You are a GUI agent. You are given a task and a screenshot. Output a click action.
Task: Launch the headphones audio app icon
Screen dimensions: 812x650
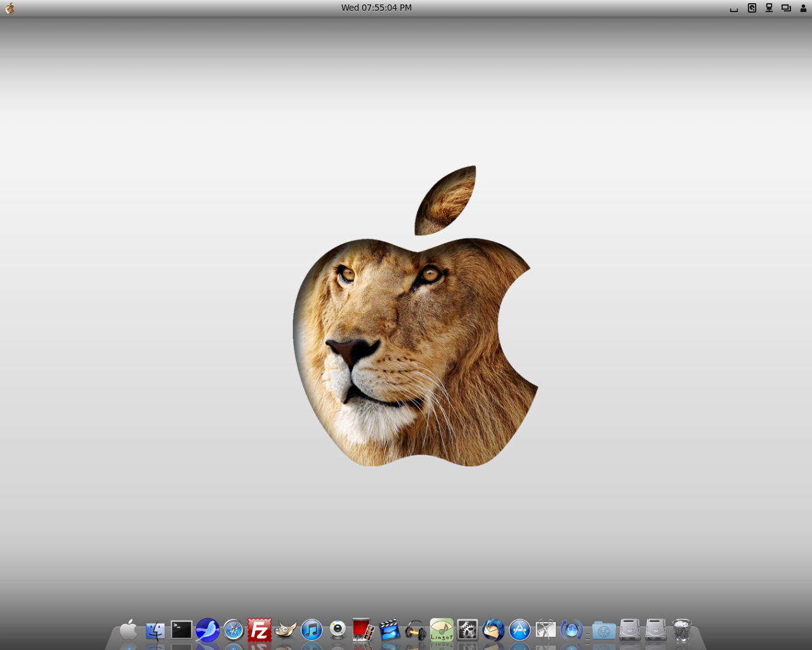pyautogui.click(x=416, y=630)
